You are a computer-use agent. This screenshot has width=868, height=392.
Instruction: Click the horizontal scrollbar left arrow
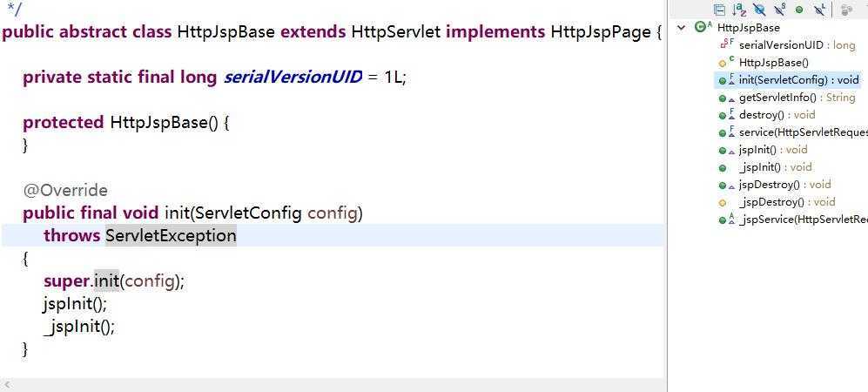tap(7, 385)
